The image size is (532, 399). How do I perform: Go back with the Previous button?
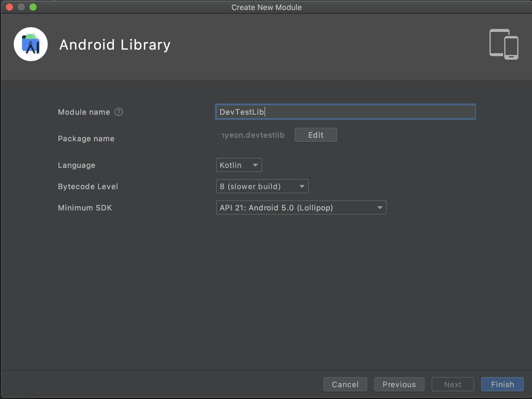pos(399,384)
